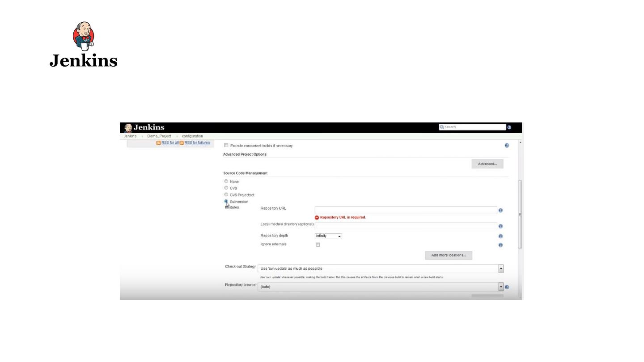Click the vertical scrollbar thumb
This screenshot has width=644, height=362.
(x=520, y=214)
